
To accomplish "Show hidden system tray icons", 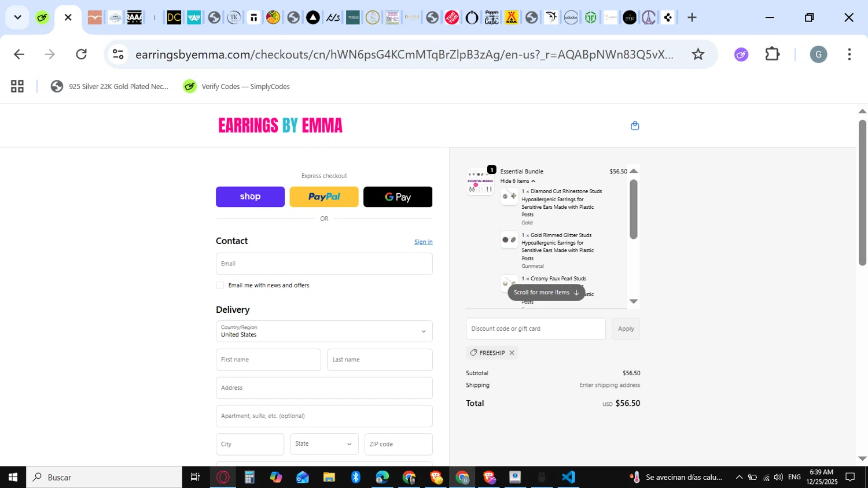I will [739, 477].
